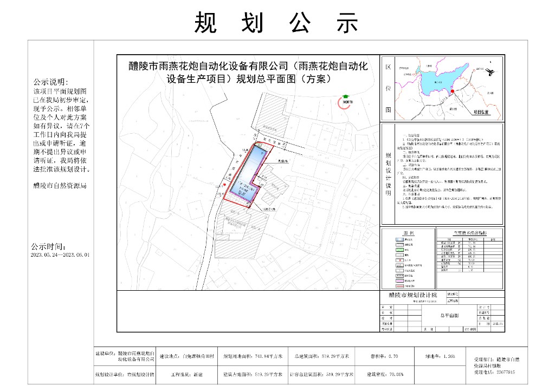Image resolution: width=555 pixels, height=392 pixels.
Task: Click the black compass rose in the location map
Action: (x=490, y=71)
